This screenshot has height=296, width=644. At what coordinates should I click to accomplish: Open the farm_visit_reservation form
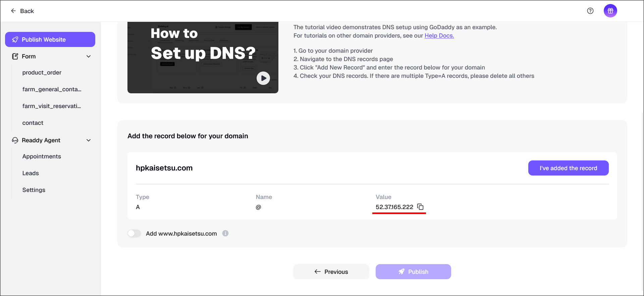click(52, 106)
